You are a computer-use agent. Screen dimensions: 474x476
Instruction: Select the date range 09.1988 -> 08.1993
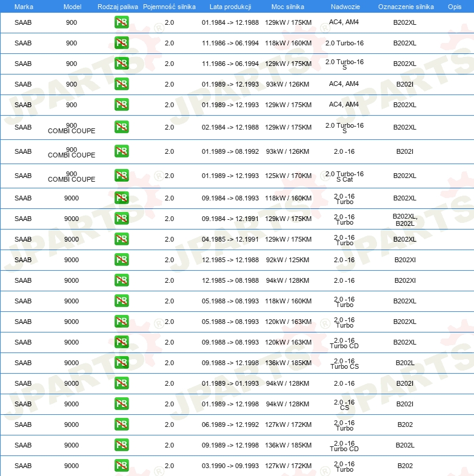coord(230,342)
